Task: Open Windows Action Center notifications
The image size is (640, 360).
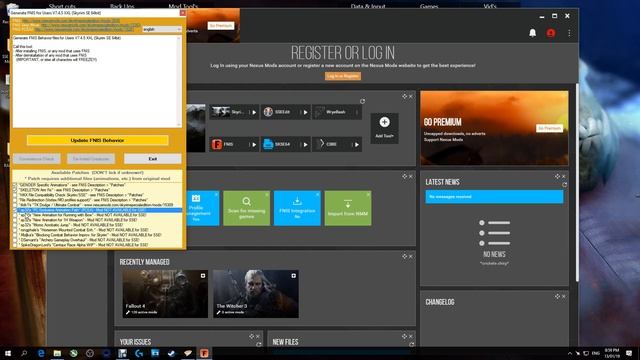Action: [x=629, y=353]
